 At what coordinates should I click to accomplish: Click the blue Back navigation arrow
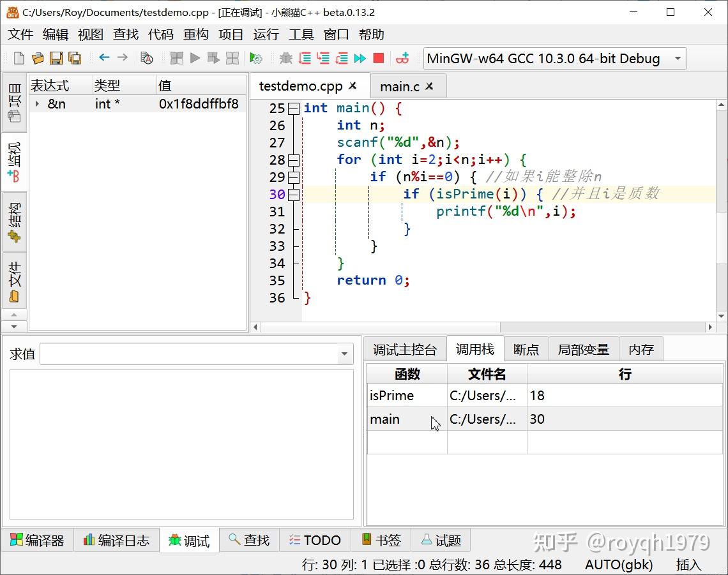(104, 58)
